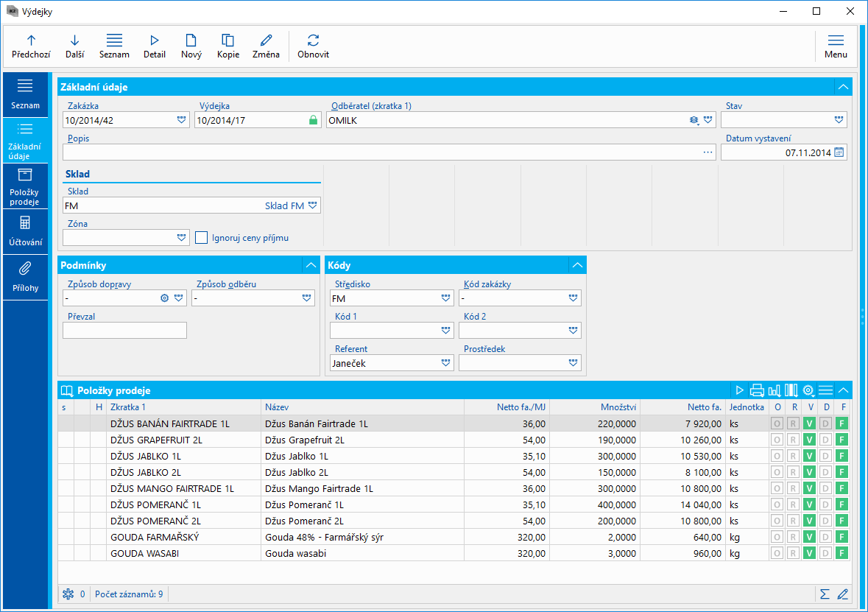This screenshot has width=868, height=612.
Task: Open the main Menu button
Action: 836,46
